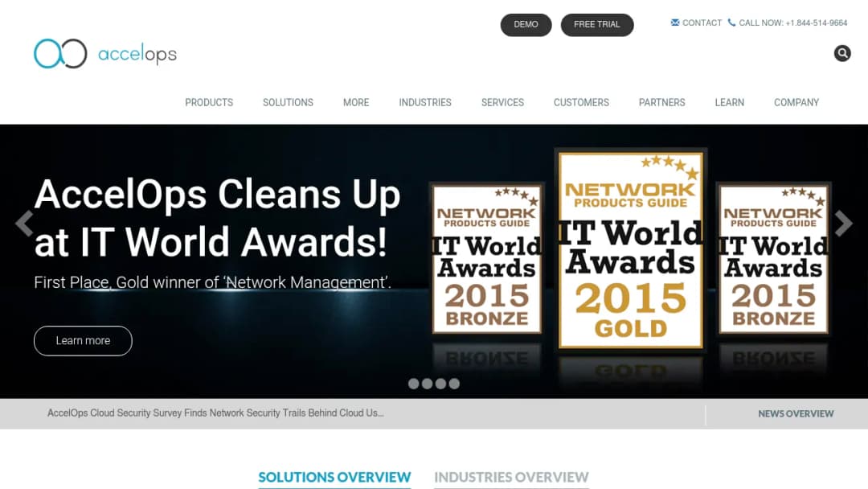This screenshot has height=489, width=868.
Task: Click the Learn more button
Action: 83,340
